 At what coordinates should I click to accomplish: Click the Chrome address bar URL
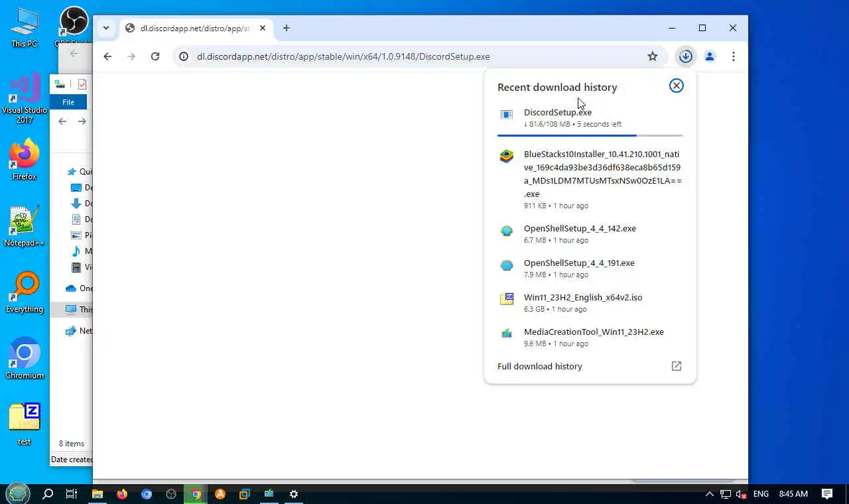[344, 56]
